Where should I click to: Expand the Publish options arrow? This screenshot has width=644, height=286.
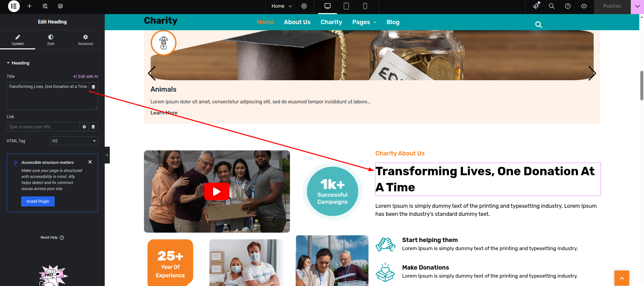[637, 6]
